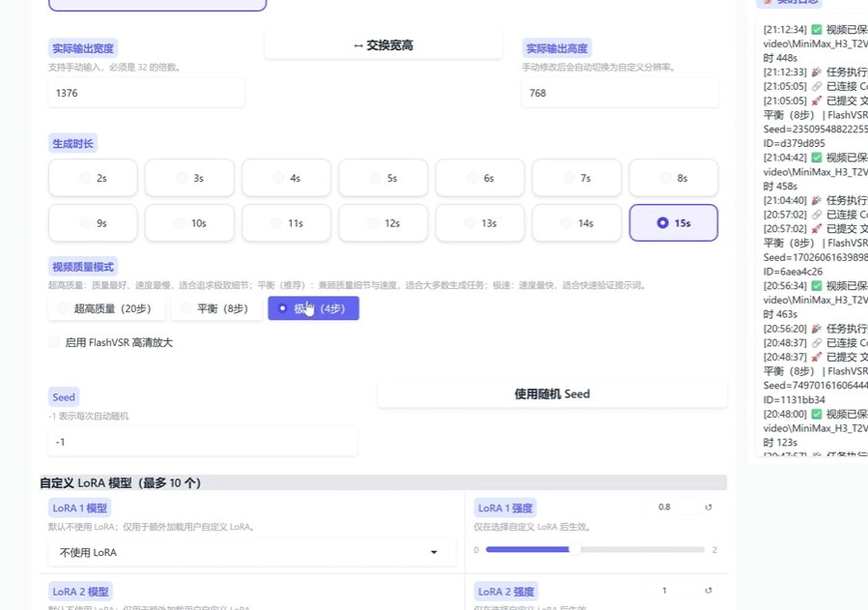Screen dimensions: 868x610
Task: Click the actual output width field 1376
Action: (x=146, y=93)
